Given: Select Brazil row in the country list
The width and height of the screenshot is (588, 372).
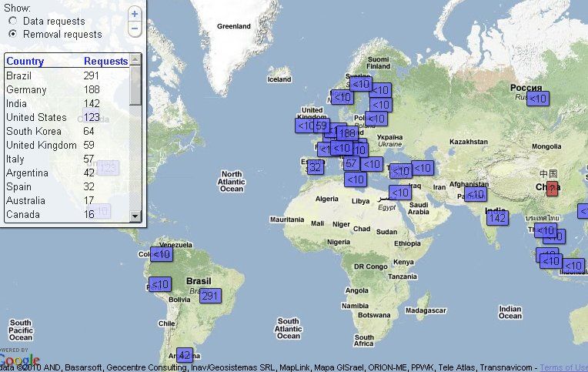Looking at the screenshot, I should 67,75.
